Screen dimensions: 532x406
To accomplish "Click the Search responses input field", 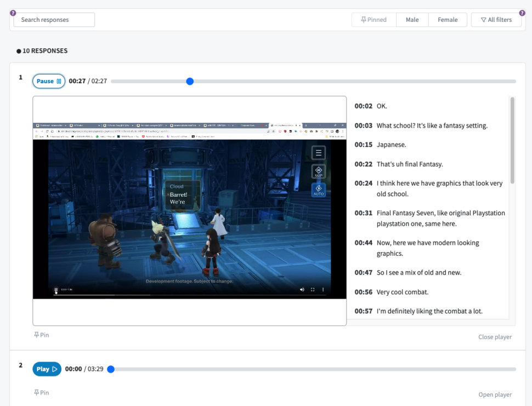I will coord(54,20).
